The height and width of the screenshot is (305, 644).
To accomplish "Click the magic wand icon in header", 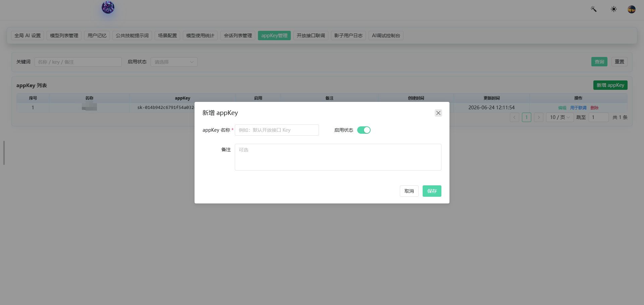I will click(594, 9).
